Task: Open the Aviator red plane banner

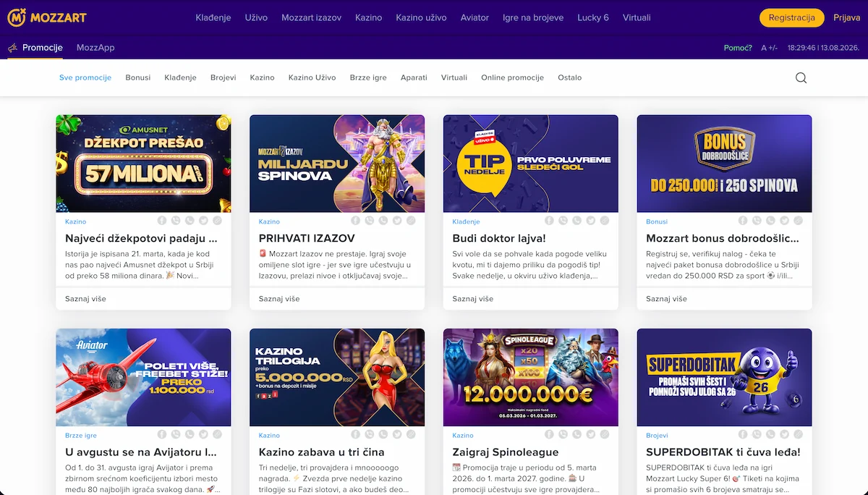Action: 143,377
